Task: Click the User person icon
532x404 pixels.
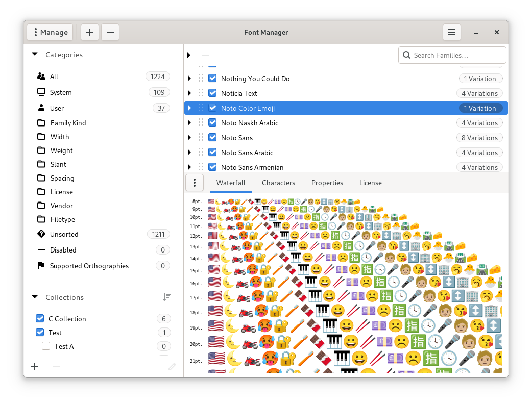Action: [x=41, y=108]
